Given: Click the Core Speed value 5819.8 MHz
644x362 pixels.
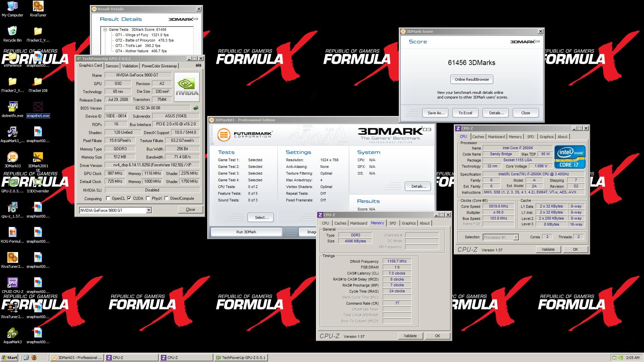Looking at the screenshot, I should click(x=498, y=206).
